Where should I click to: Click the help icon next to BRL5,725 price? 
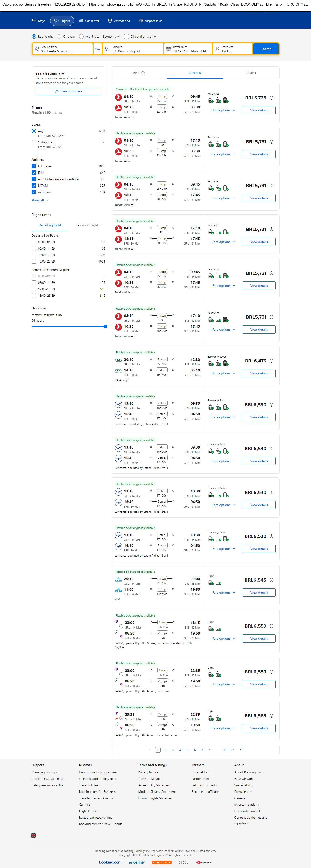click(x=272, y=98)
